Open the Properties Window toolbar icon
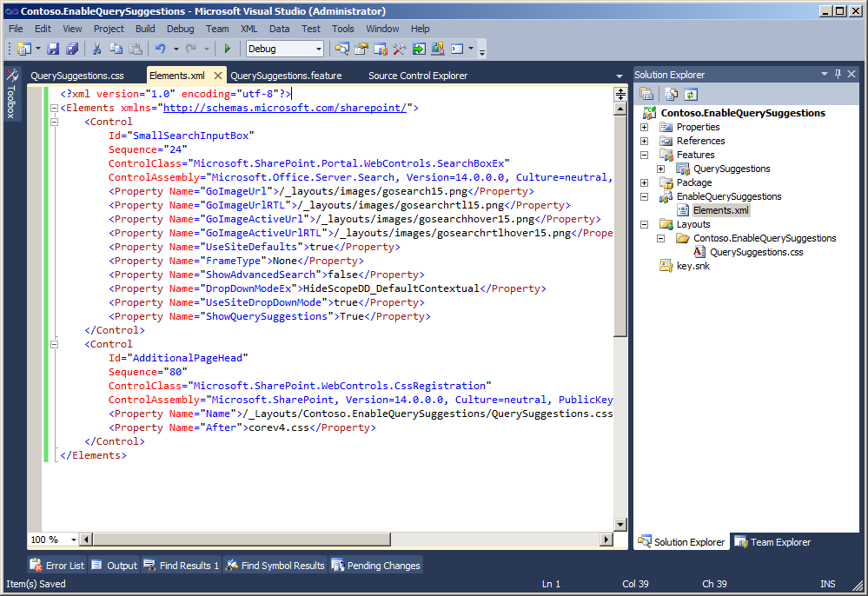The image size is (868, 596). click(x=361, y=49)
